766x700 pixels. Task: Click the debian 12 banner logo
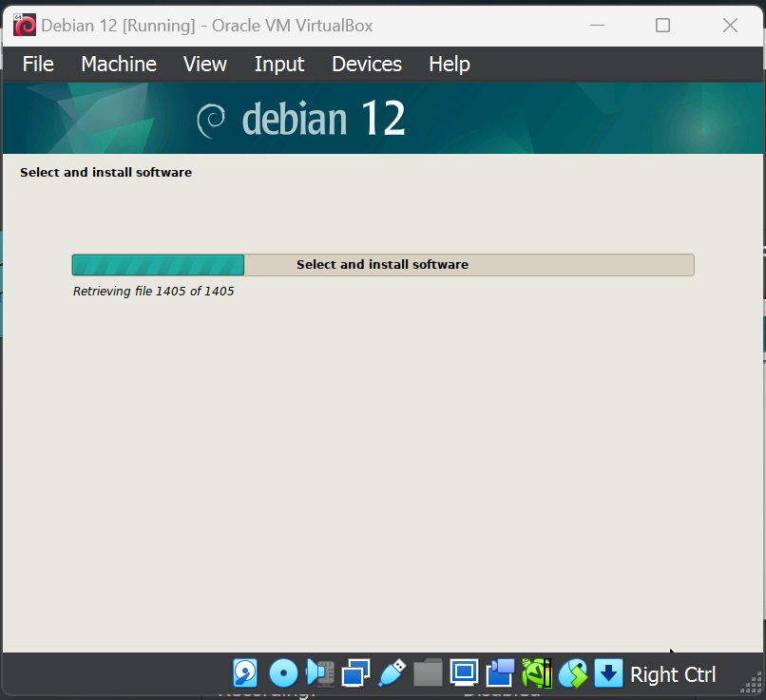tap(301, 119)
